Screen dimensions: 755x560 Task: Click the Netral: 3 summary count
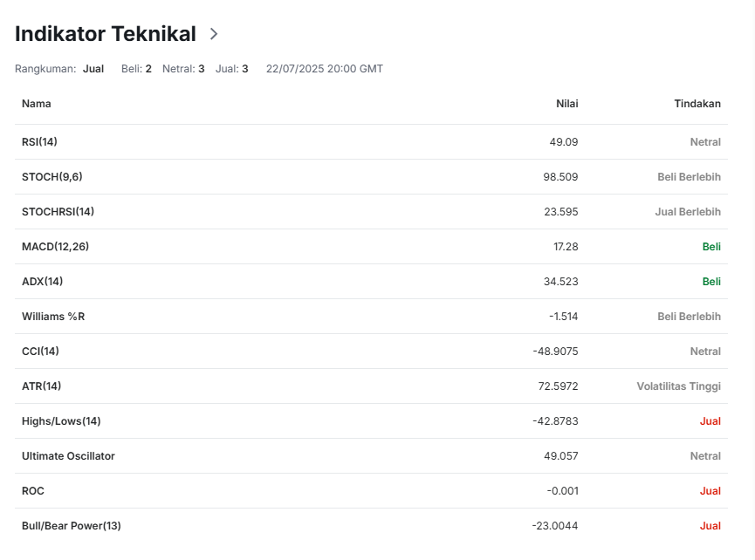183,69
